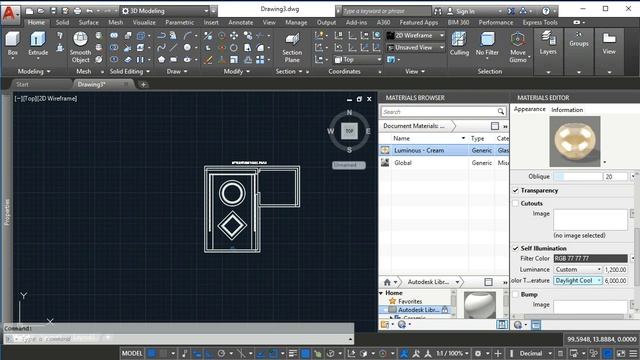Open the Smooth Object tool
This screenshot has width=640, height=360.
point(80,48)
